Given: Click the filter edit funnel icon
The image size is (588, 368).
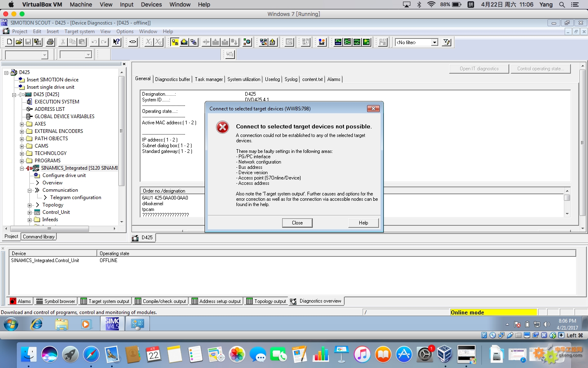Looking at the screenshot, I should (447, 42).
